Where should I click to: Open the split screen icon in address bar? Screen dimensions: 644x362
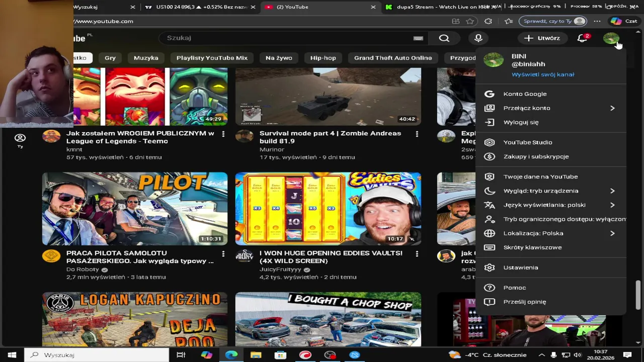[455, 21]
